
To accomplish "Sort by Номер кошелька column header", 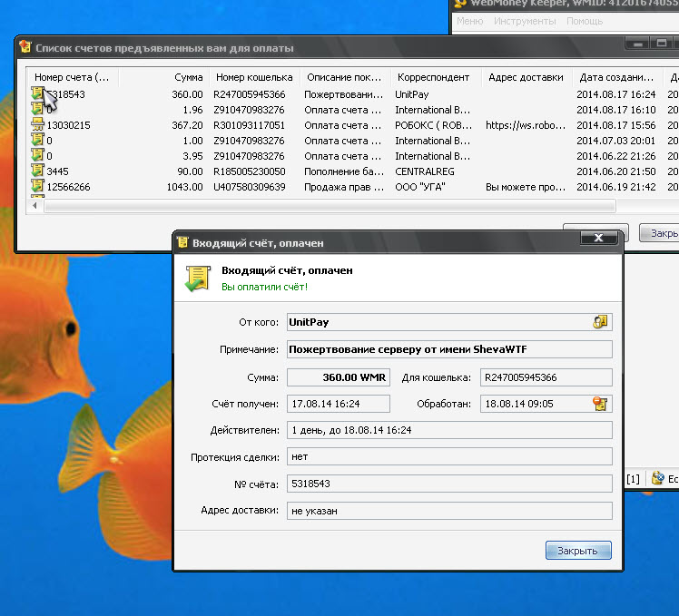I will pos(254,77).
